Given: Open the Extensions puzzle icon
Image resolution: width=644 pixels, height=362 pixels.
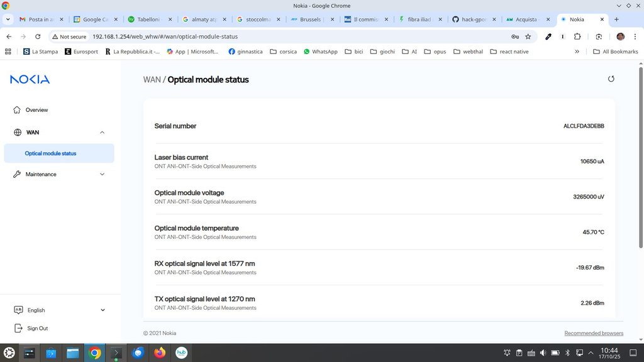Looking at the screenshot, I should [577, 36].
